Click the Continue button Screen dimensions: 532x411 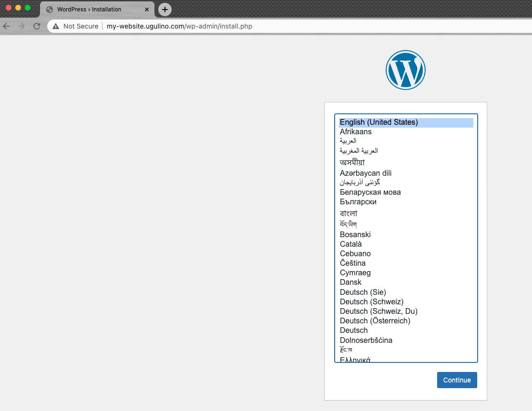click(457, 380)
